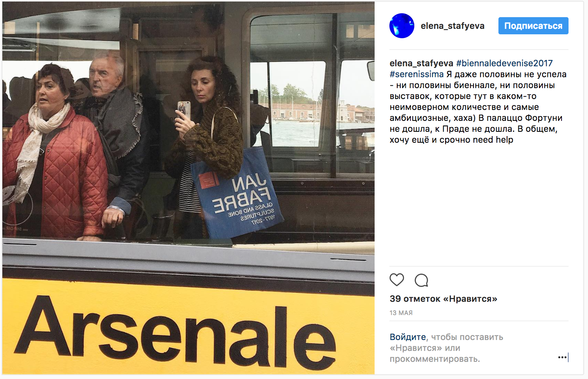Screen dimensions: 588x379
Task: Open the 13 МАЯ post date link
Action: point(401,313)
